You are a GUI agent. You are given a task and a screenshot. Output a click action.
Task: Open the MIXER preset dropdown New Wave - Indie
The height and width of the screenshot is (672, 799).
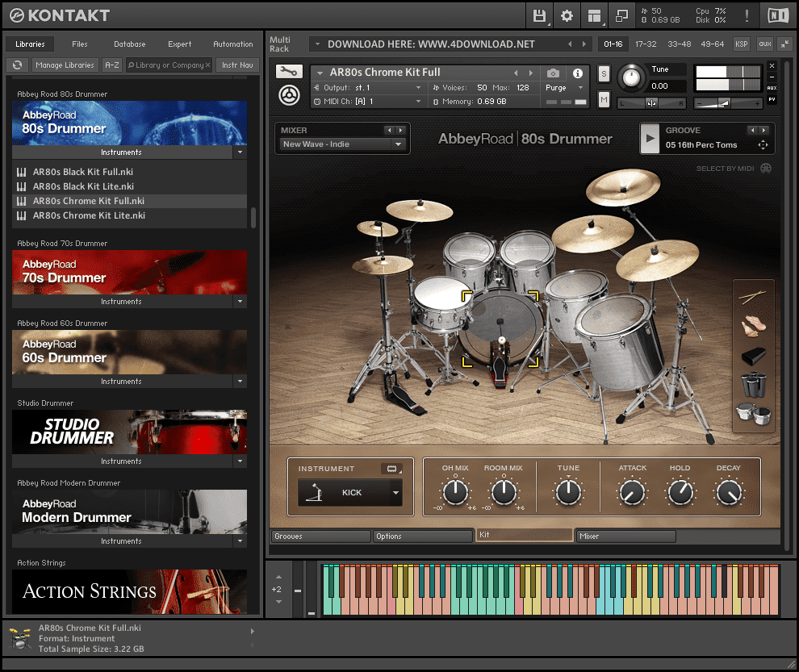click(342, 144)
